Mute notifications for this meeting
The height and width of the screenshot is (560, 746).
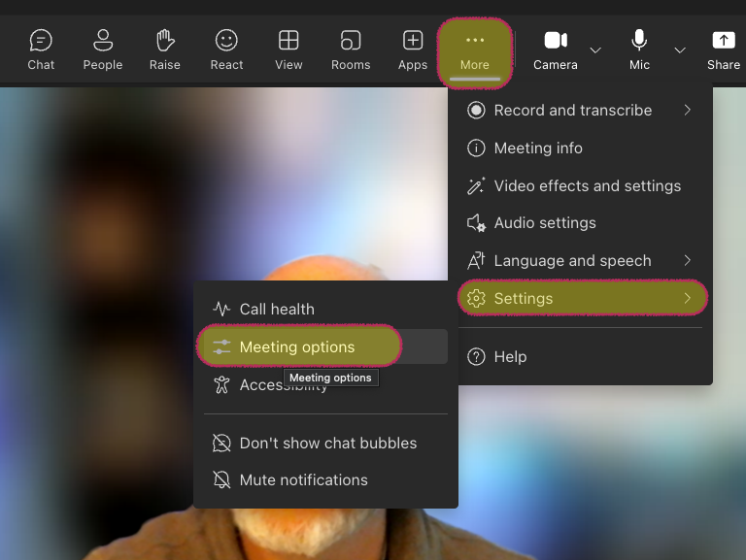[x=303, y=479]
